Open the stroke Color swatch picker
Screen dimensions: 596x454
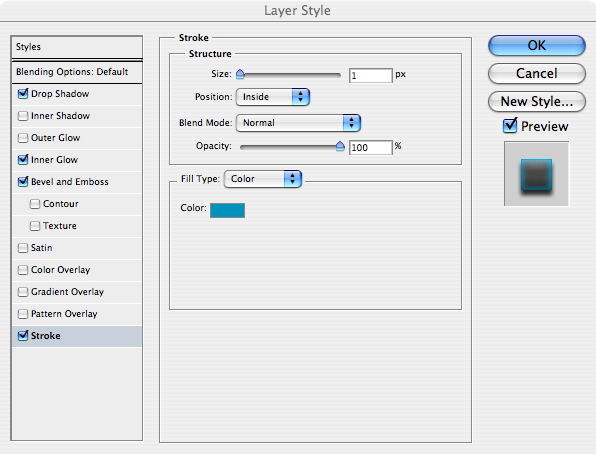pyautogui.click(x=227, y=210)
